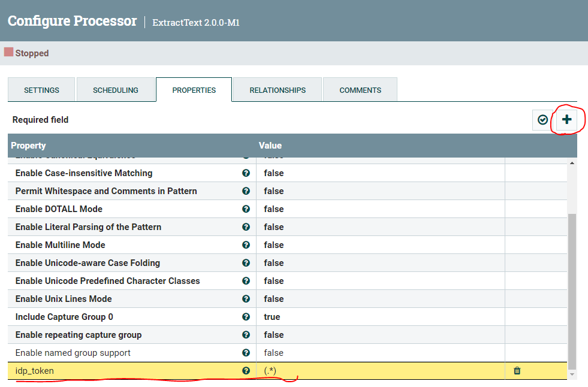The width and height of the screenshot is (588, 387).
Task: Click help icon for Enable Unix Lines Mode
Action: pos(246,299)
